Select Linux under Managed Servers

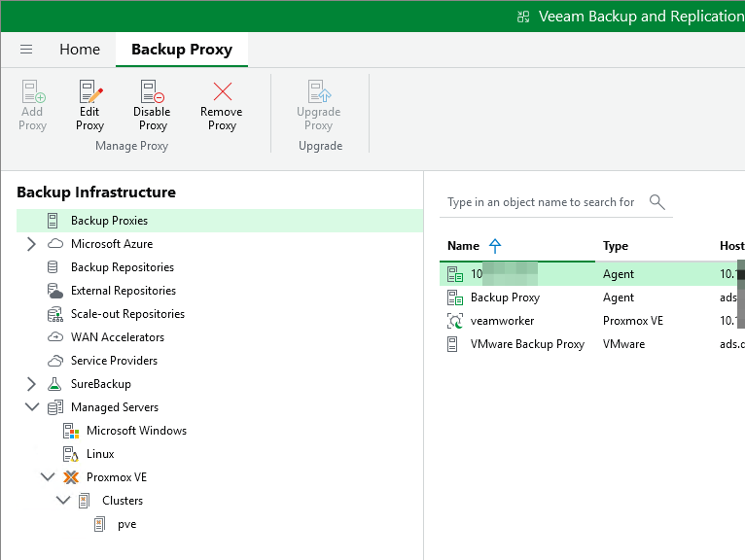[100, 454]
